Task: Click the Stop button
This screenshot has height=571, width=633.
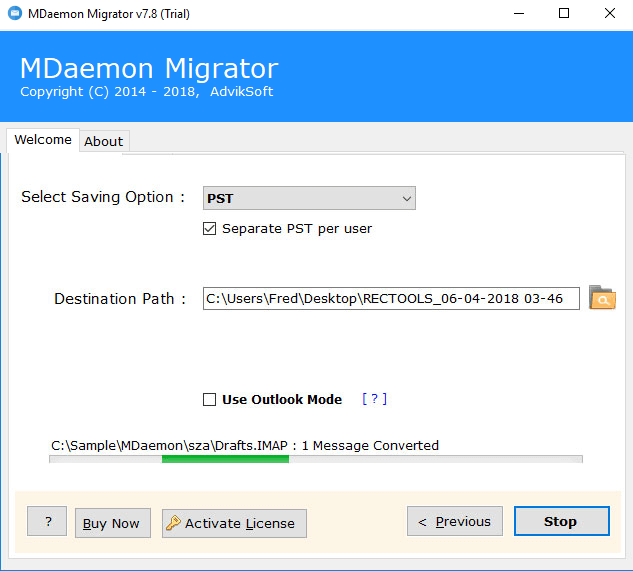Action: [562, 521]
